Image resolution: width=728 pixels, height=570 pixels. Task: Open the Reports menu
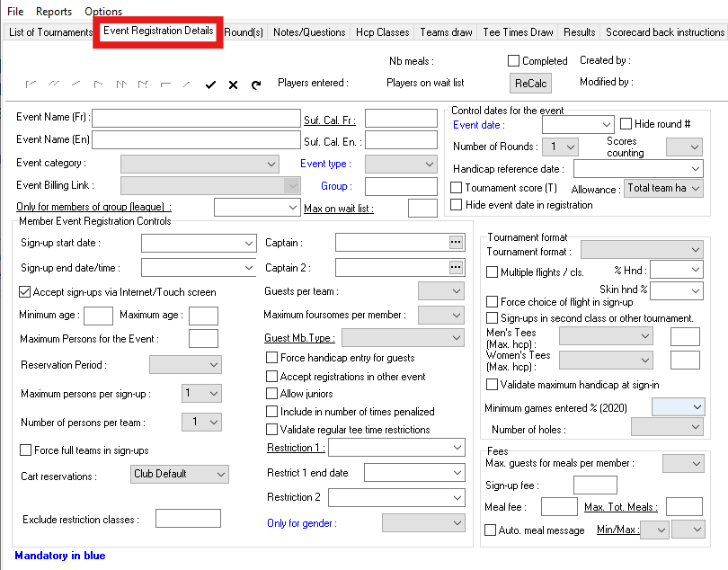[x=54, y=11]
